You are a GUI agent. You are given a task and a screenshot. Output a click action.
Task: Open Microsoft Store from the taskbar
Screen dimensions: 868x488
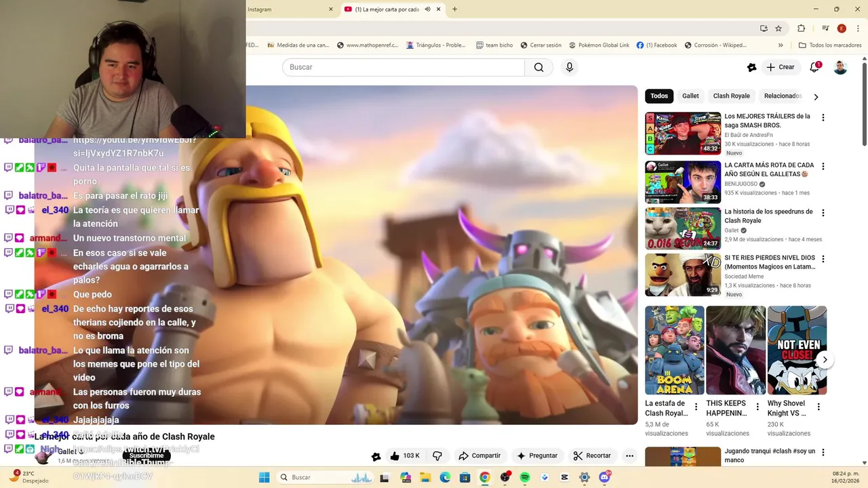coord(465,477)
